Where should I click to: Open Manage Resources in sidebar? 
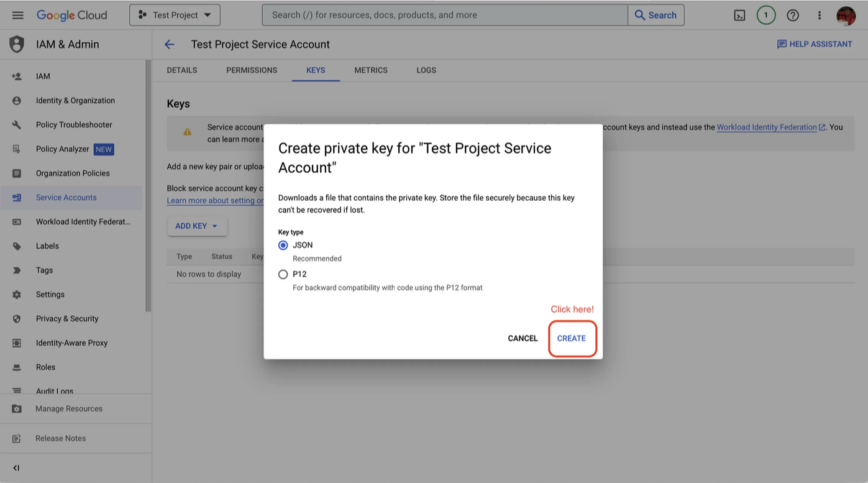[69, 409]
